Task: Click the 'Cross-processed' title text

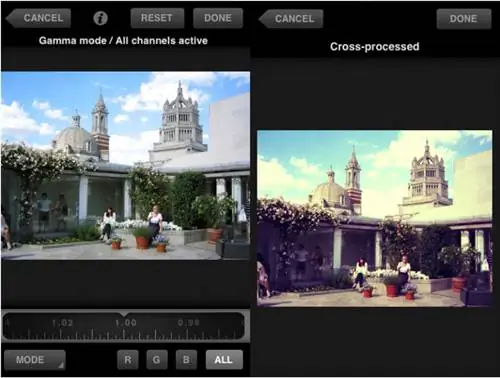Action: [x=374, y=47]
